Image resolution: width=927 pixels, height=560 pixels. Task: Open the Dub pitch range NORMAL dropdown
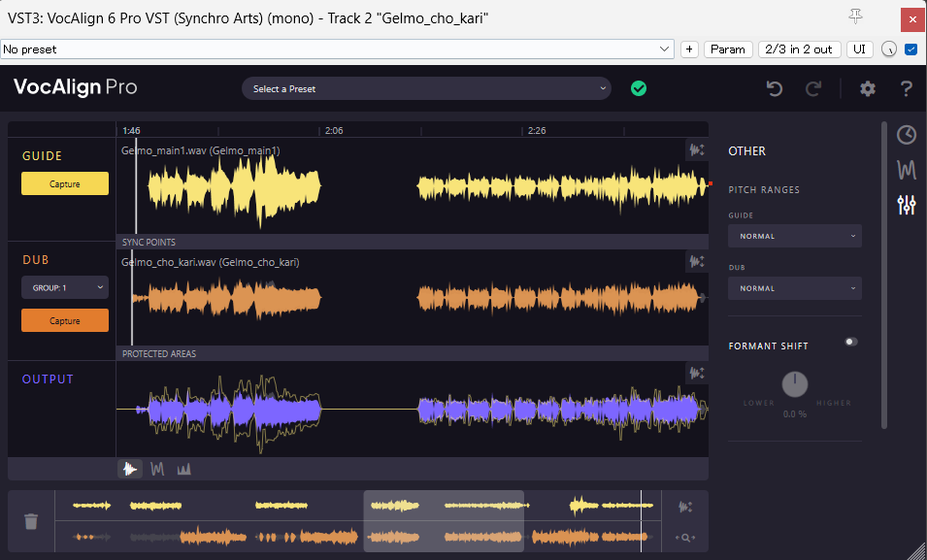(795, 288)
